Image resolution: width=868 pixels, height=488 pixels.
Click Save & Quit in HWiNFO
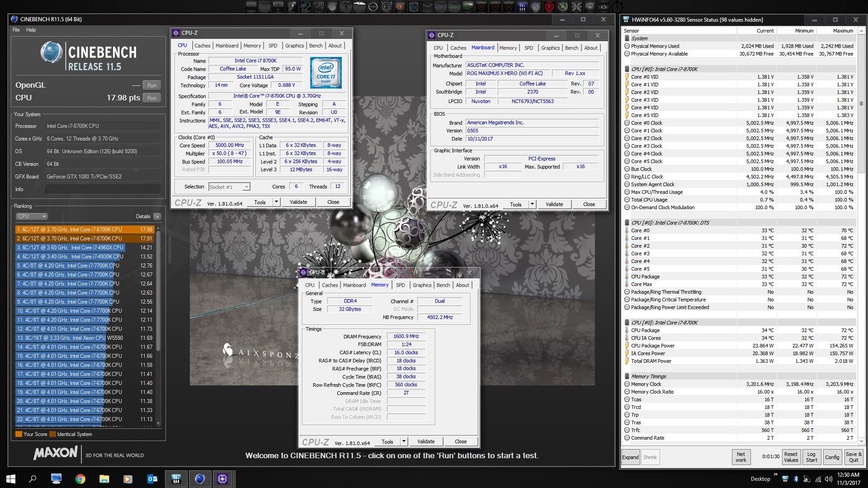854,457
